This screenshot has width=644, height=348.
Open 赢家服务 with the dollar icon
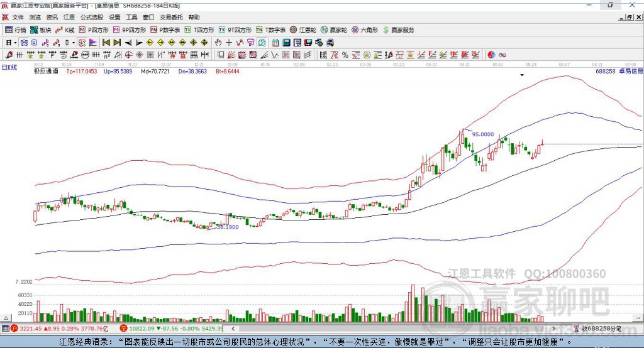point(398,30)
